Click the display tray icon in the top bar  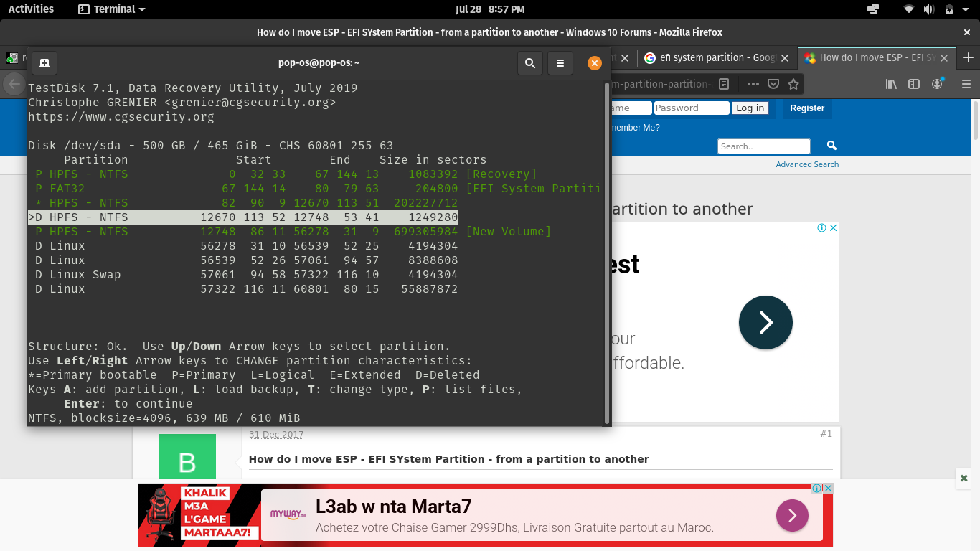(873, 9)
